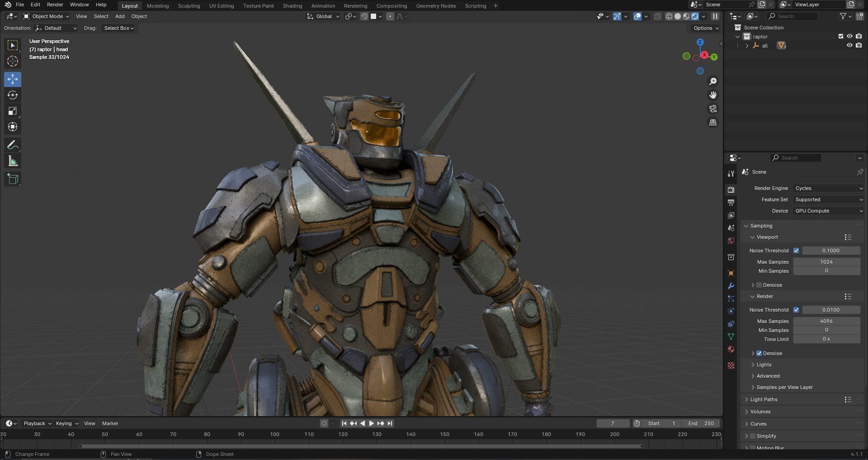Pause the viewport preview render
868x460 pixels.
coord(715,16)
